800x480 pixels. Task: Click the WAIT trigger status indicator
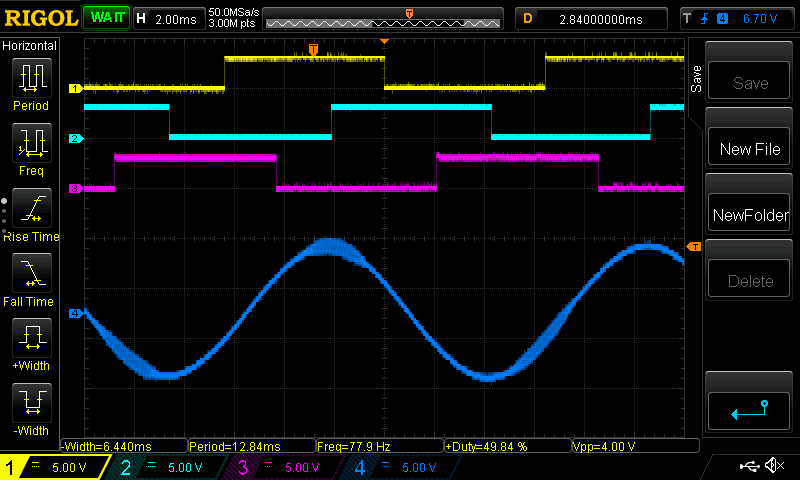click(x=107, y=18)
